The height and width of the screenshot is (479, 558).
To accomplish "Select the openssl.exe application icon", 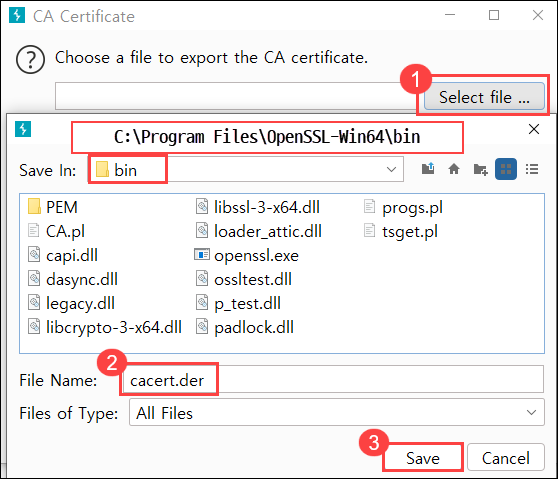I will click(x=202, y=254).
